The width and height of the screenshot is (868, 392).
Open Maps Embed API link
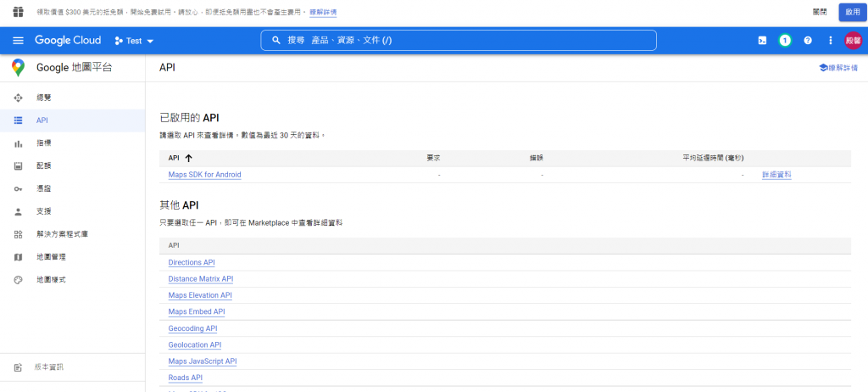tap(197, 311)
